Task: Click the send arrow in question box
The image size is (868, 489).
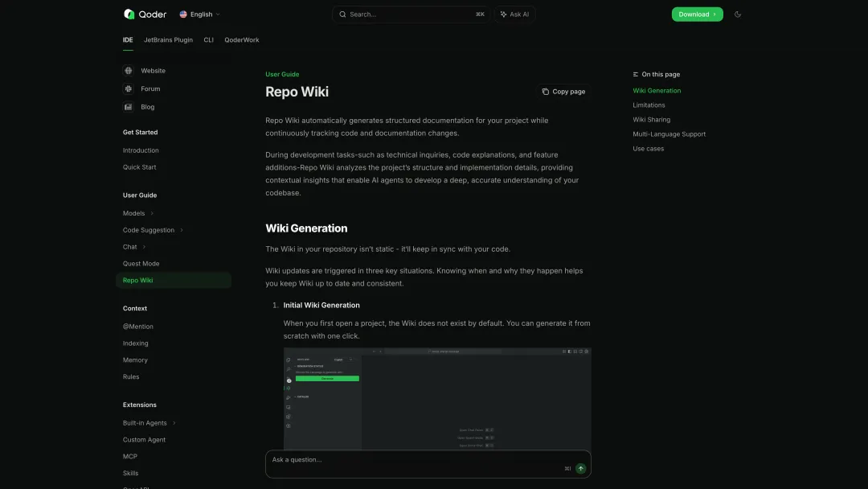Action: pyautogui.click(x=580, y=469)
